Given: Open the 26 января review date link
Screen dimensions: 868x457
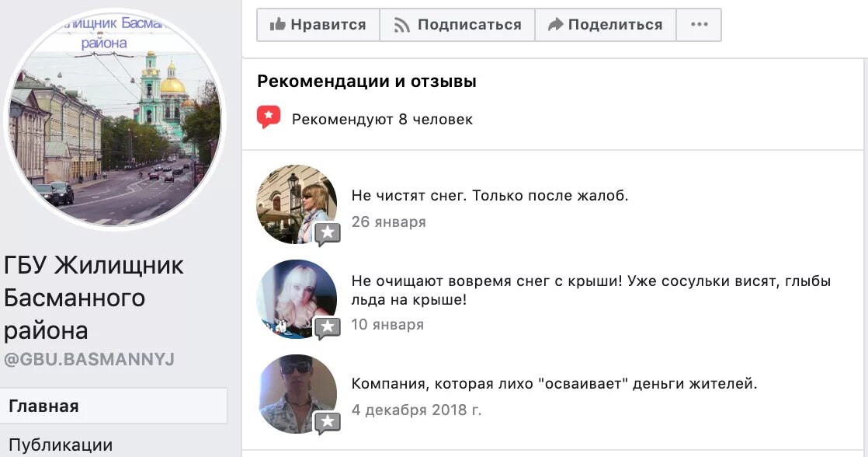Looking at the screenshot, I should point(389,222).
